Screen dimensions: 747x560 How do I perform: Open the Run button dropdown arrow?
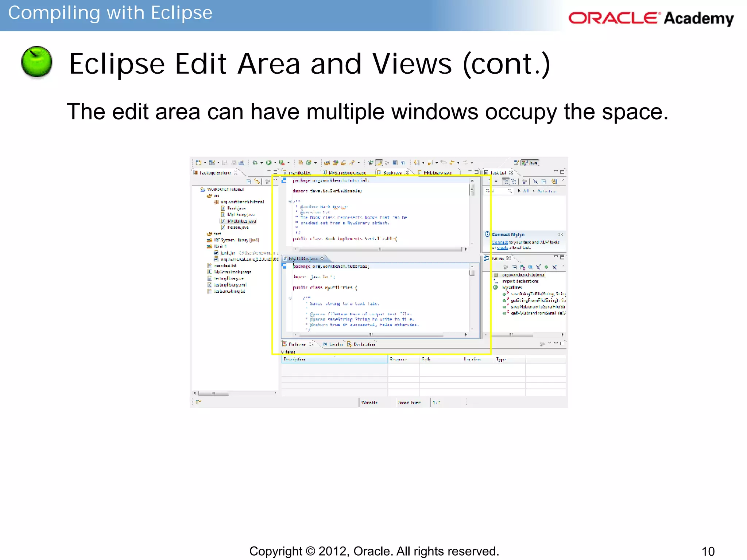pos(275,163)
